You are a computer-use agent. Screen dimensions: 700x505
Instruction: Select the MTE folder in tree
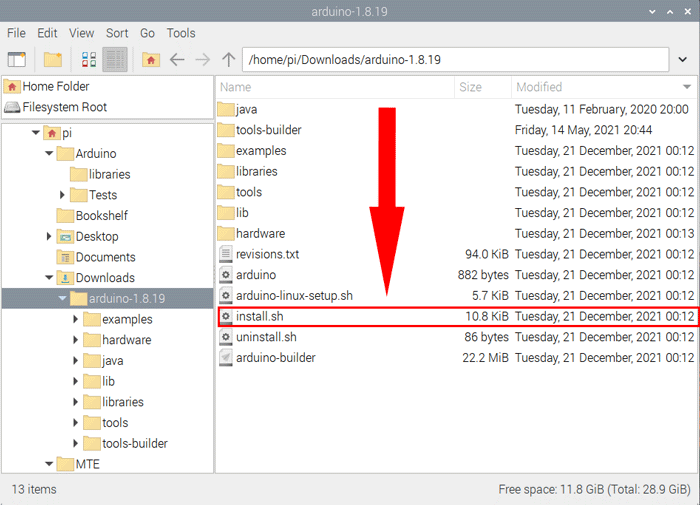(x=88, y=464)
